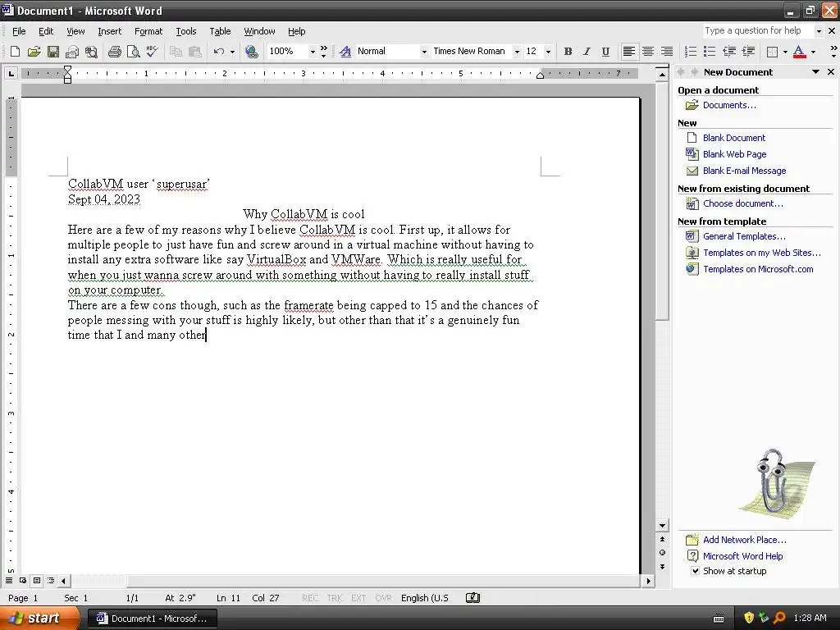Image resolution: width=840 pixels, height=630 pixels.
Task: Open the Zoom 100% dropdown
Action: tap(313, 52)
